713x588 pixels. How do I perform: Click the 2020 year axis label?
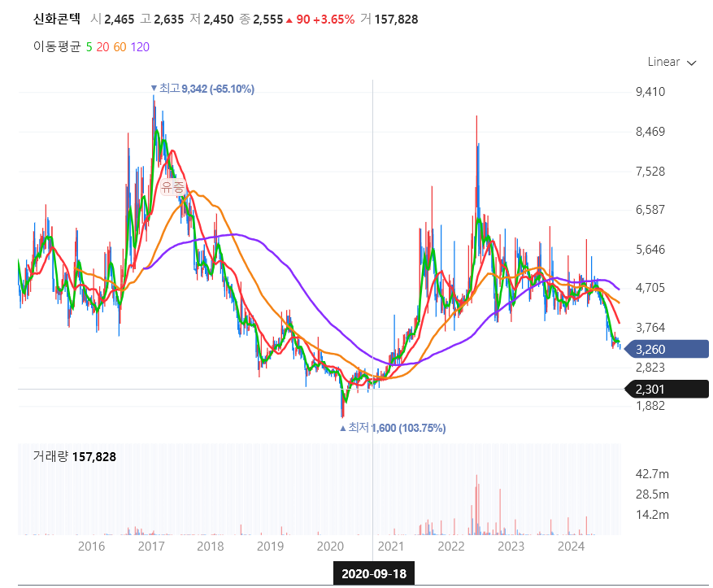[x=330, y=547]
